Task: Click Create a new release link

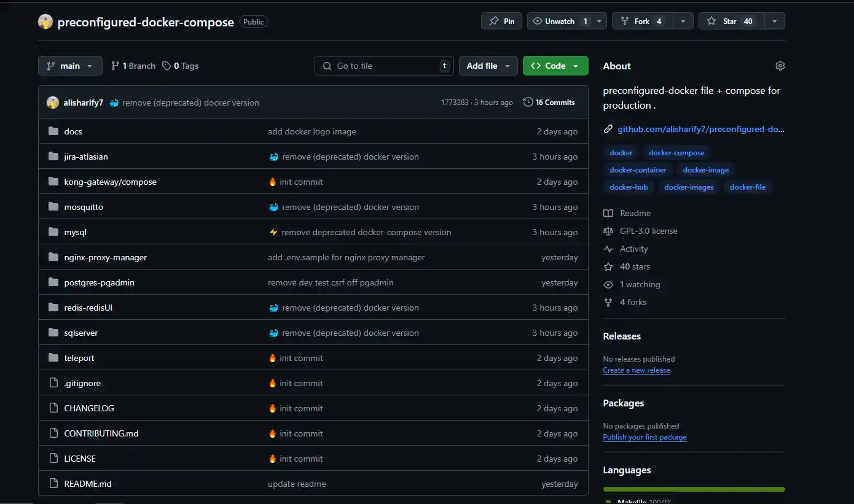Action: (636, 370)
